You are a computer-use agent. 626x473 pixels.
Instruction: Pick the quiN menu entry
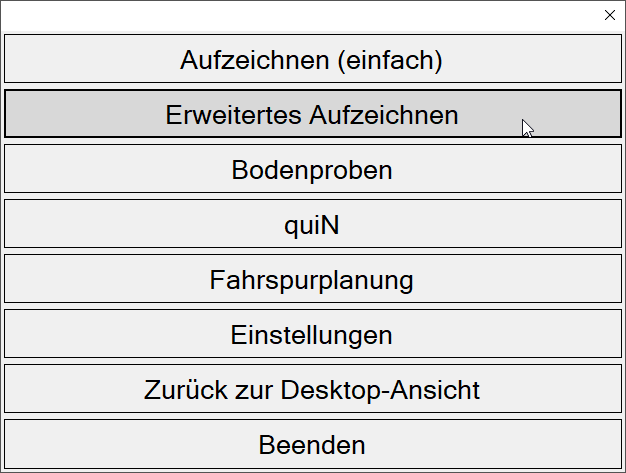click(312, 225)
